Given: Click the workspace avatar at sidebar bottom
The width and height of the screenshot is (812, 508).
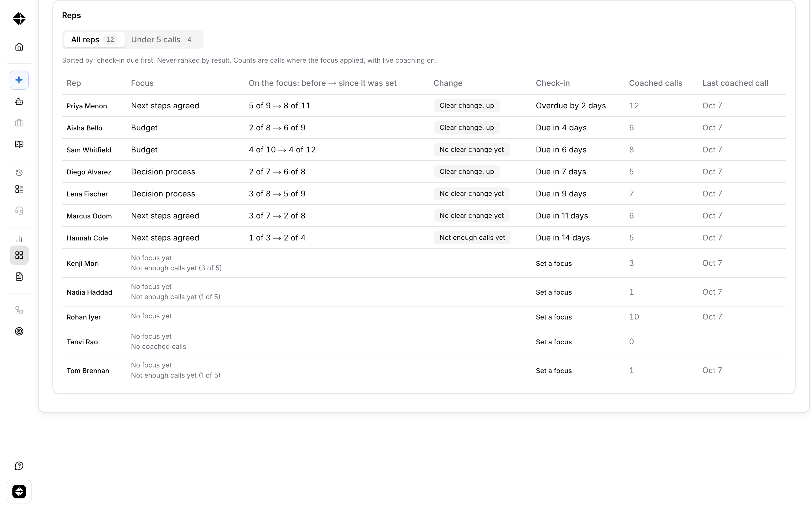Looking at the screenshot, I should (x=19, y=492).
